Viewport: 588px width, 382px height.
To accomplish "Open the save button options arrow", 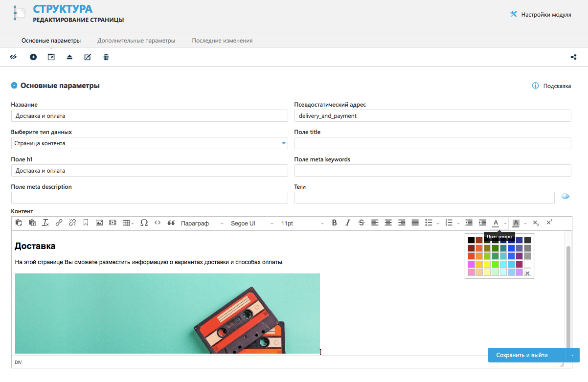I will pos(572,355).
